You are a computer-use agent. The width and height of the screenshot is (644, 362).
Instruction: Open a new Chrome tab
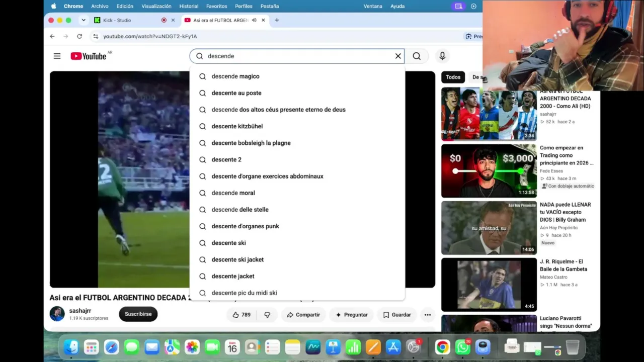277,20
